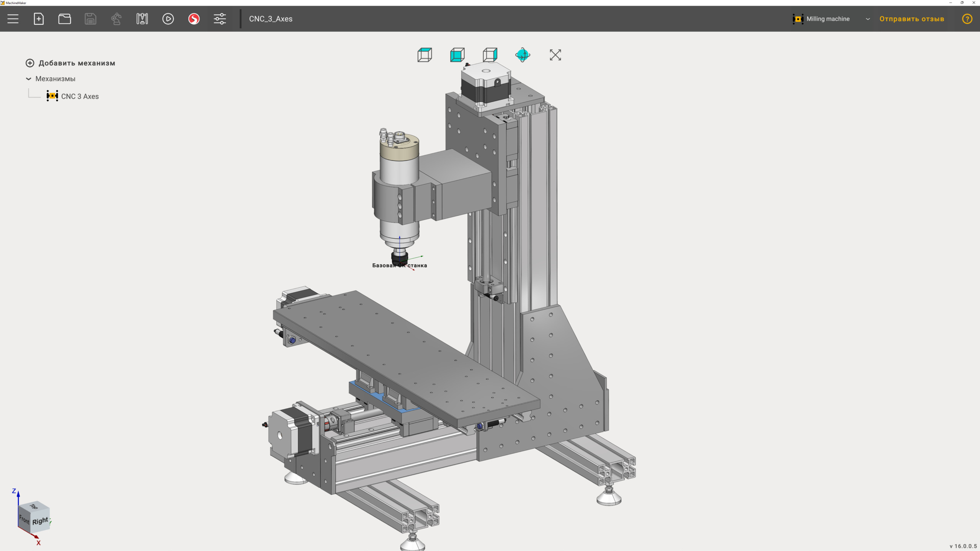This screenshot has height=551, width=980.
Task: Click the Right face of navigation cube
Action: pos(41,521)
